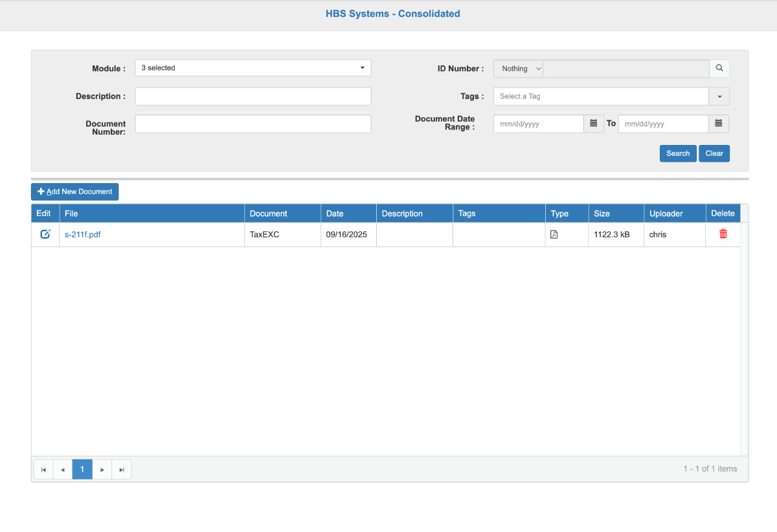The image size is (777, 532).
Task: Open the ID Number type dropdown set to Nothing
Action: [518, 69]
